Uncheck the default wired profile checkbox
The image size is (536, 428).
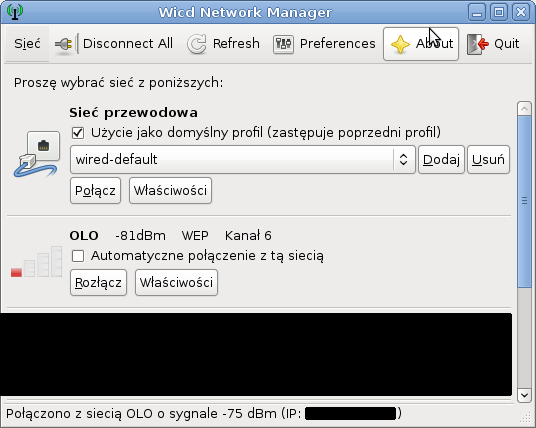pos(78,133)
